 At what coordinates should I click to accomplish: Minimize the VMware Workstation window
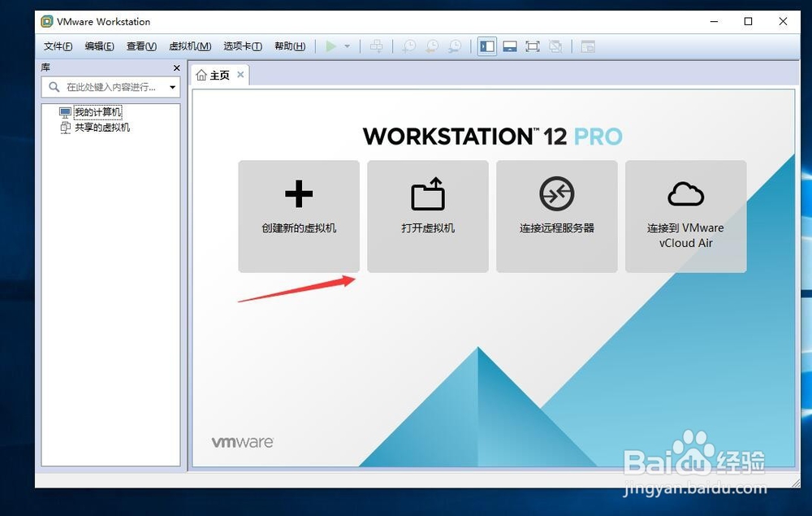(x=714, y=22)
